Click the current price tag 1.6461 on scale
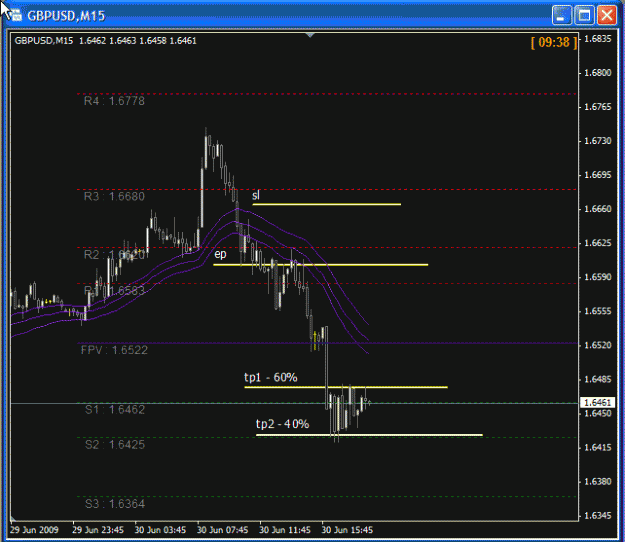 pos(596,403)
